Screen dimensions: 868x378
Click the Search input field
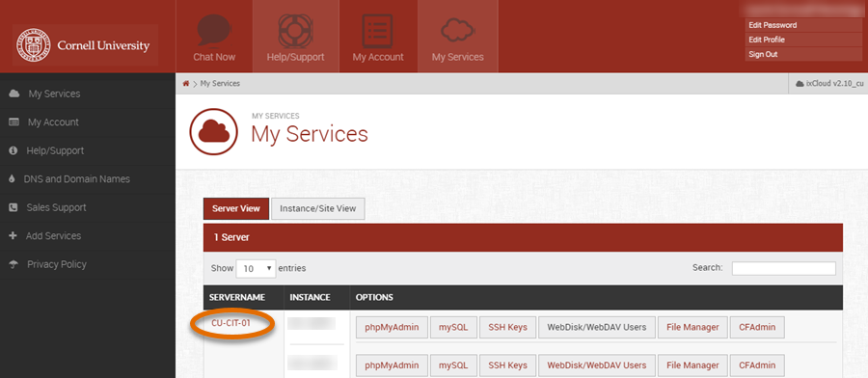click(x=784, y=268)
